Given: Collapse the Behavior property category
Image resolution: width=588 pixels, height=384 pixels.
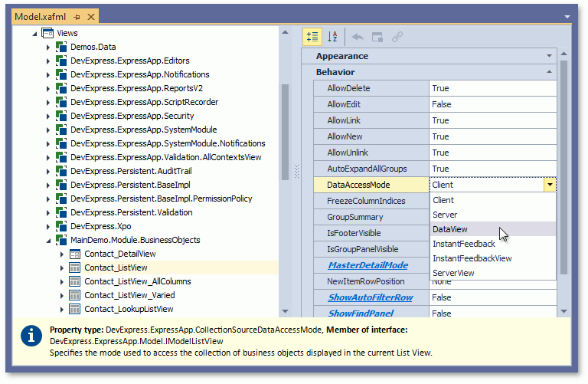Looking at the screenshot, I should pos(549,72).
